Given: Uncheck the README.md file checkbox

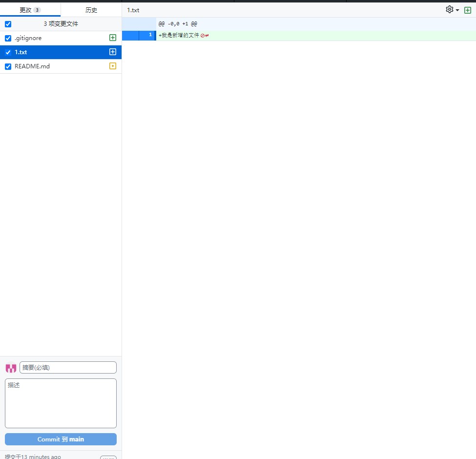Looking at the screenshot, I should tap(8, 66).
